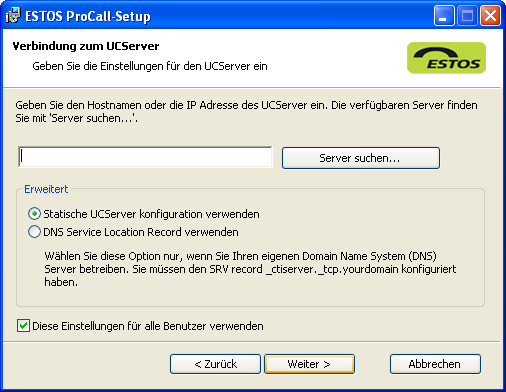Click the Verbindung zum UCServer heading
Screen dimensions: 506x392
tap(86, 46)
